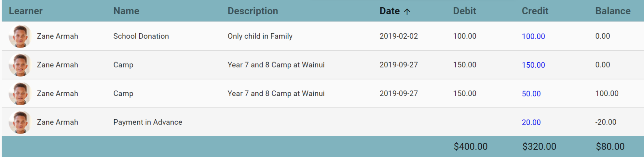Click the Only child in Family description
The image size is (644, 157).
pos(260,36)
